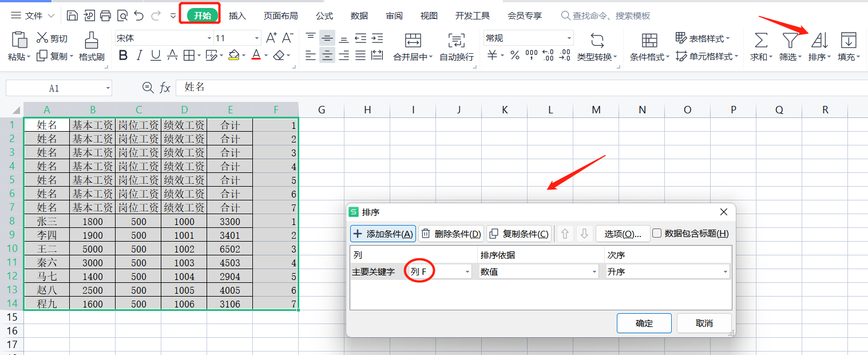Click the Auto Wrap (自动换行) icon
This screenshot has width=868, height=355.
pyautogui.click(x=456, y=41)
